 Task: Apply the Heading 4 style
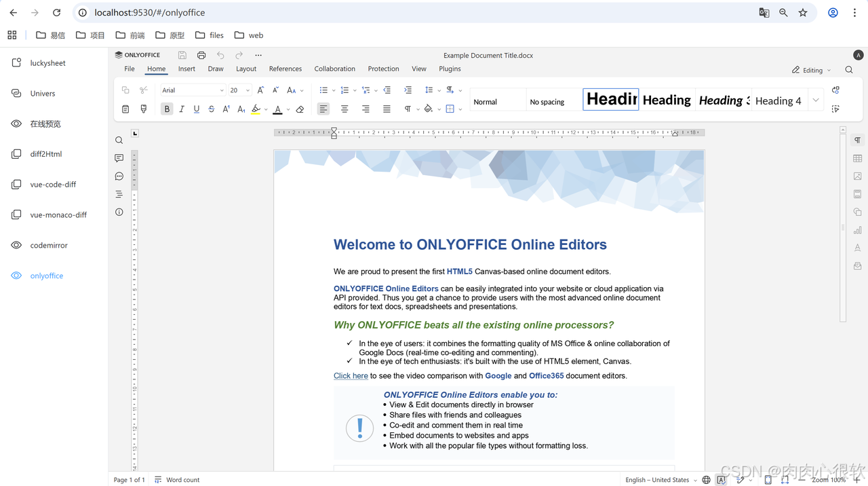[x=778, y=100]
